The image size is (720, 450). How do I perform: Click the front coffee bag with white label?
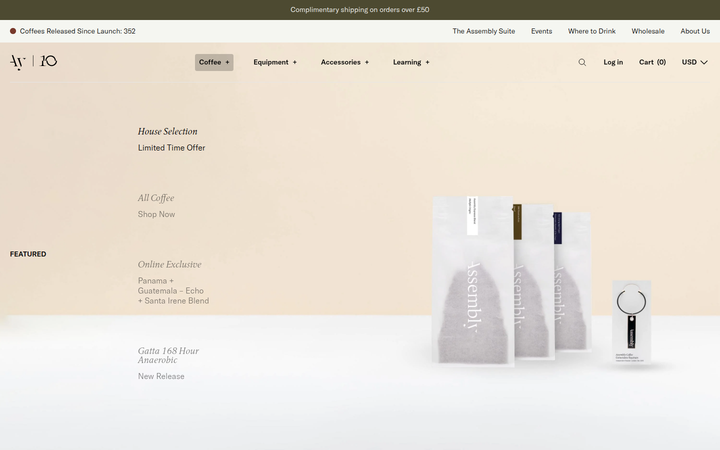click(x=473, y=281)
